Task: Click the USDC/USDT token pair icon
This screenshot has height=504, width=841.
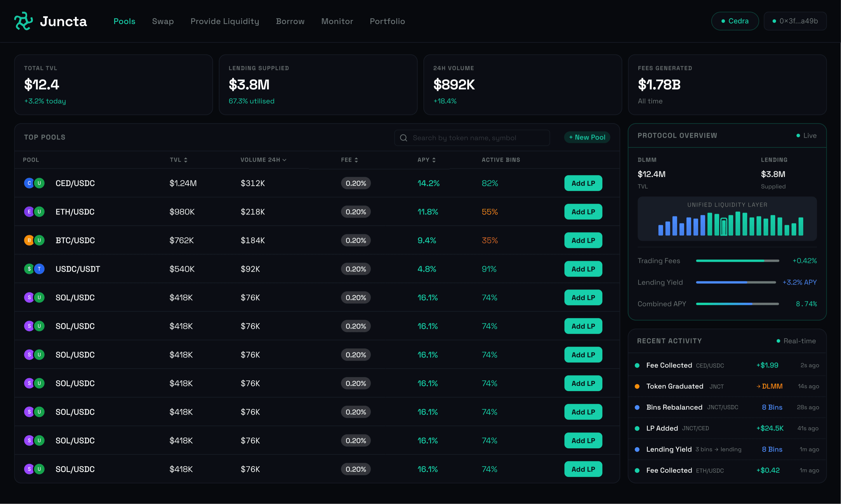Action: [x=34, y=269]
